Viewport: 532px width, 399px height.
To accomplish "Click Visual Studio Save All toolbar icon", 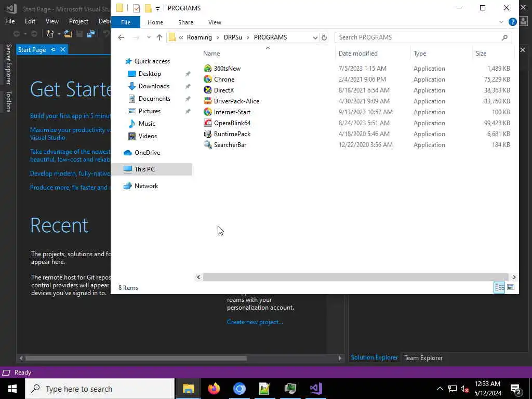I will 90,34.
